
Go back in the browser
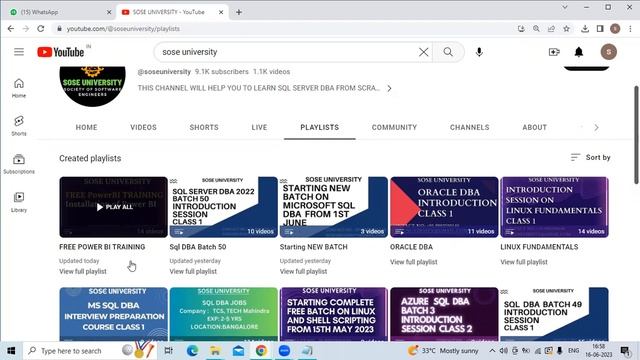click(11, 29)
